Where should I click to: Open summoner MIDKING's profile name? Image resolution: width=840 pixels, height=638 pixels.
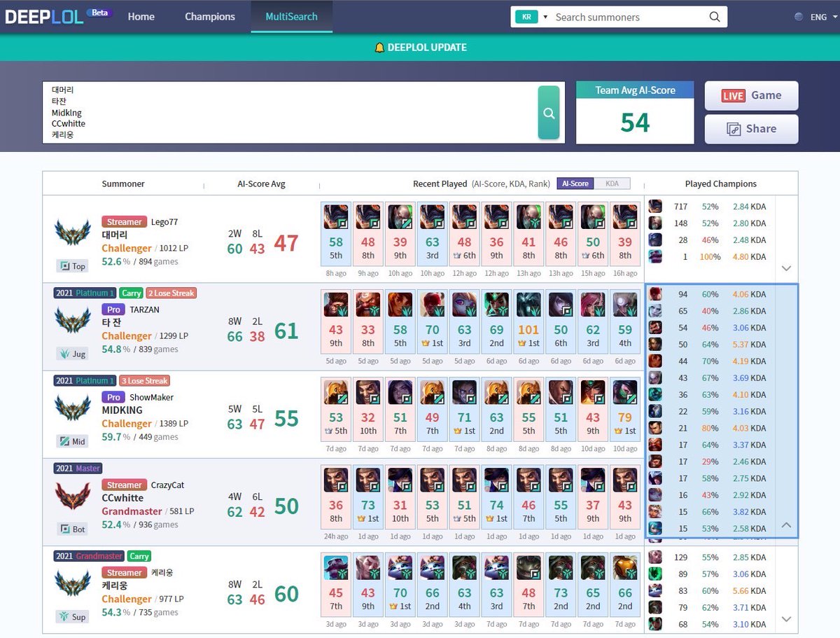pos(122,410)
